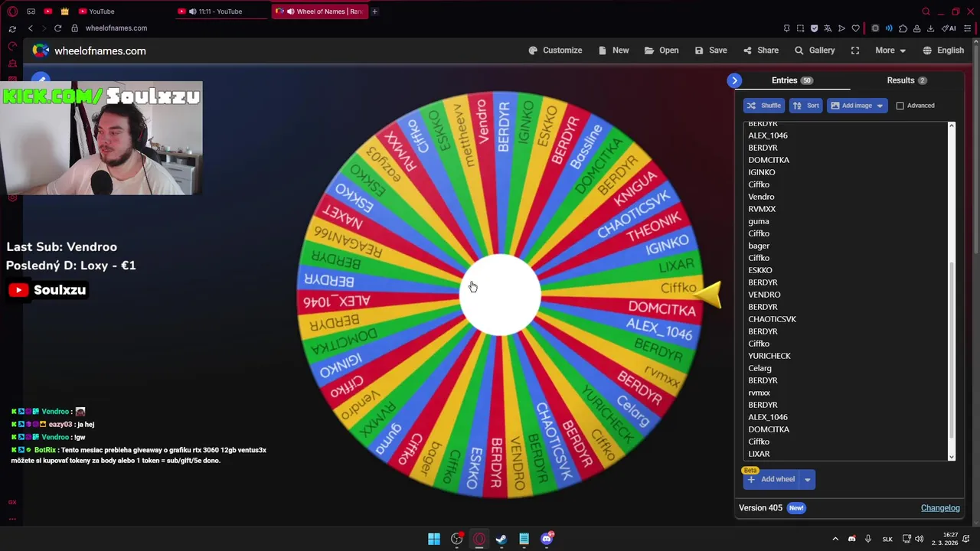This screenshot has width=980, height=551.
Task: Toggle fullscreen view icon
Action: [855, 51]
